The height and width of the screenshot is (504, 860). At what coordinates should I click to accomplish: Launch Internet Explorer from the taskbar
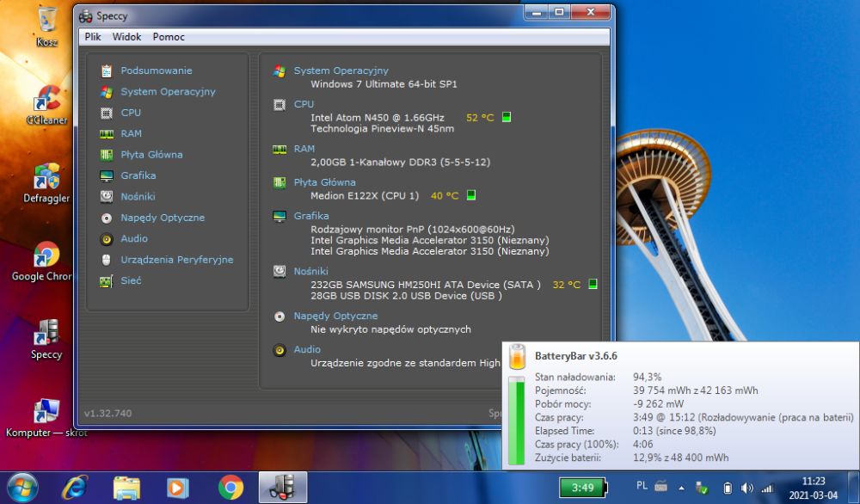76,488
